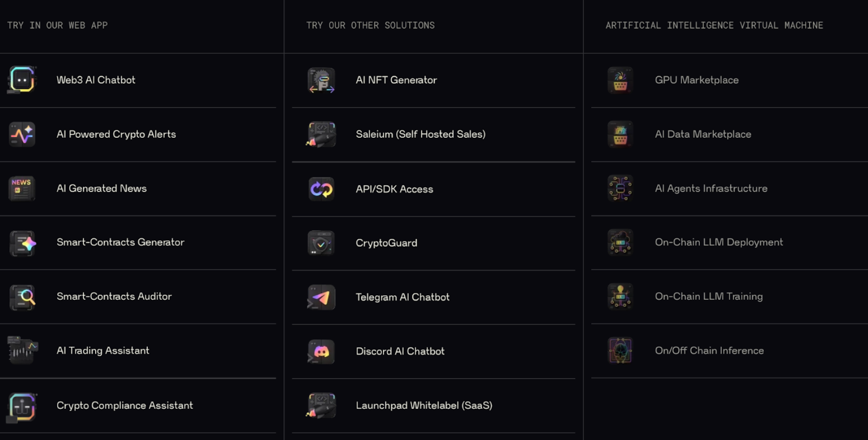Select AI Agents Infrastructure entry
The image size is (868, 440).
711,188
